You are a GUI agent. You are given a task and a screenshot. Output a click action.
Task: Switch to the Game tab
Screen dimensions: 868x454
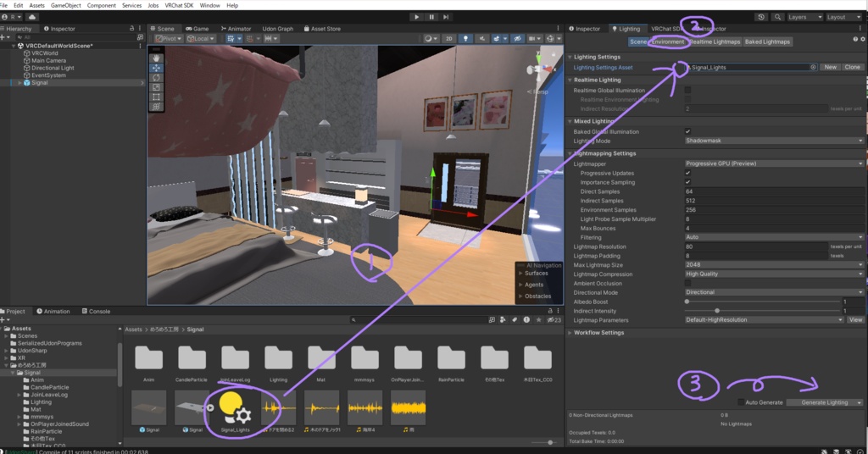(197, 28)
